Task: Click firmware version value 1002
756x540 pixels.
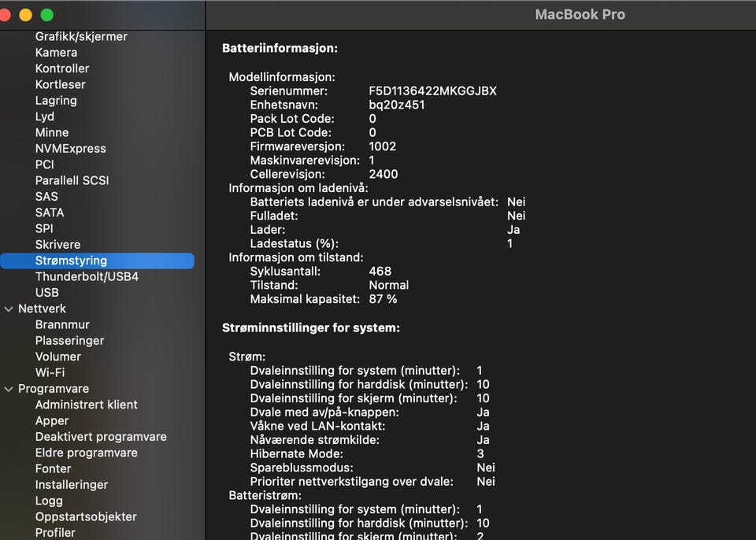Action: point(383,146)
